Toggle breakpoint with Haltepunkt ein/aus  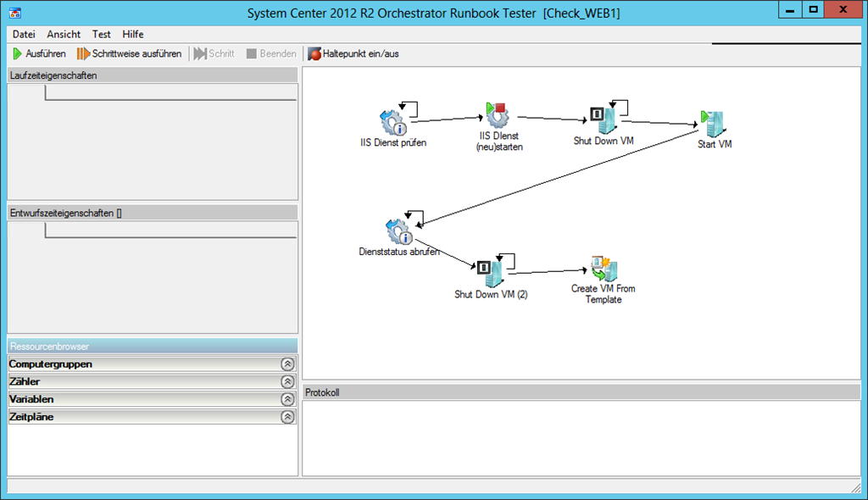pyautogui.click(x=353, y=53)
